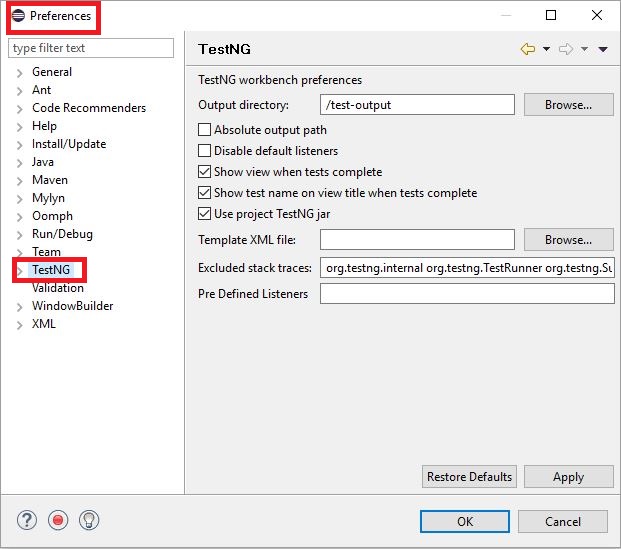
Task: Focus the type filter text field
Action: [91, 48]
